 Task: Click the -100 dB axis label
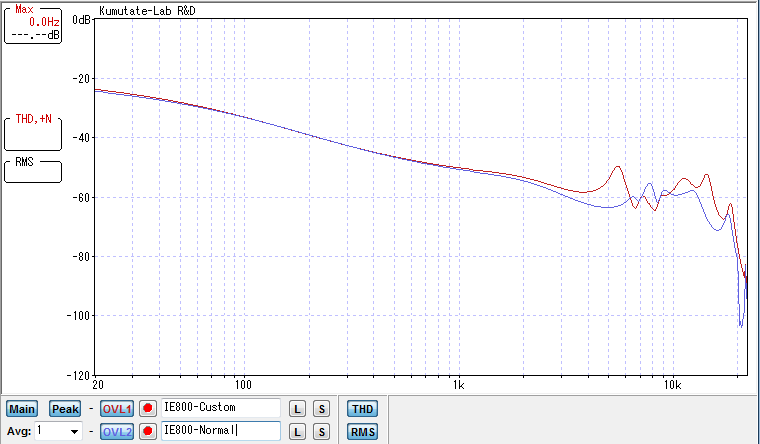point(79,316)
